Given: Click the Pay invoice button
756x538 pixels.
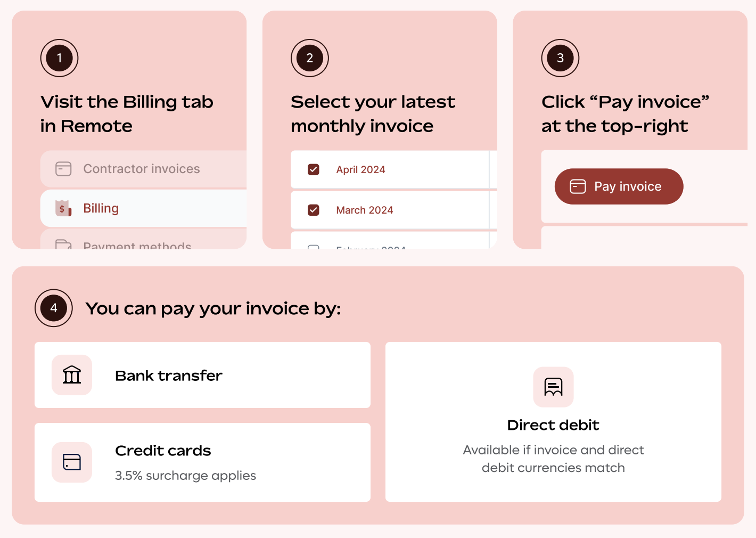Looking at the screenshot, I should click(x=619, y=186).
